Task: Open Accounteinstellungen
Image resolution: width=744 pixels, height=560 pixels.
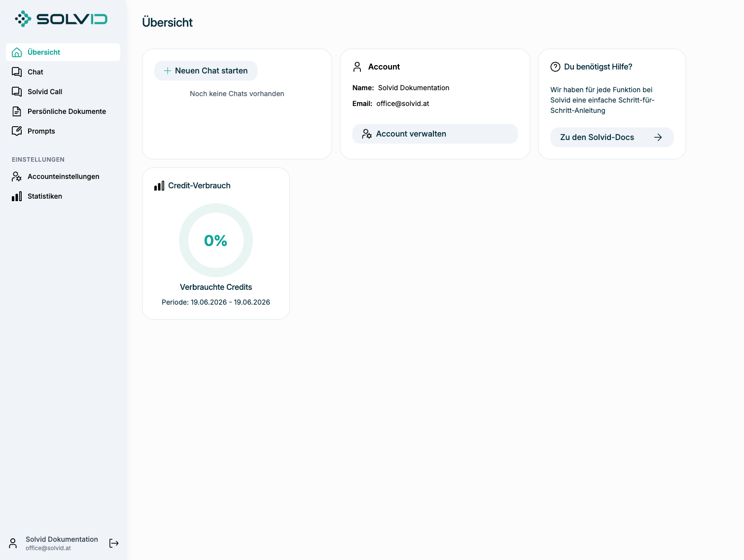Action: [63, 176]
